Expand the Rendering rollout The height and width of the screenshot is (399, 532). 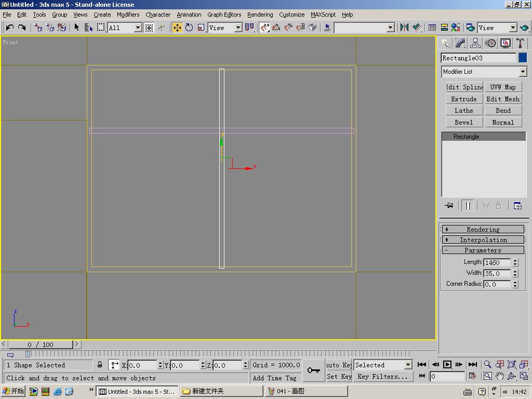pyautogui.click(x=483, y=229)
